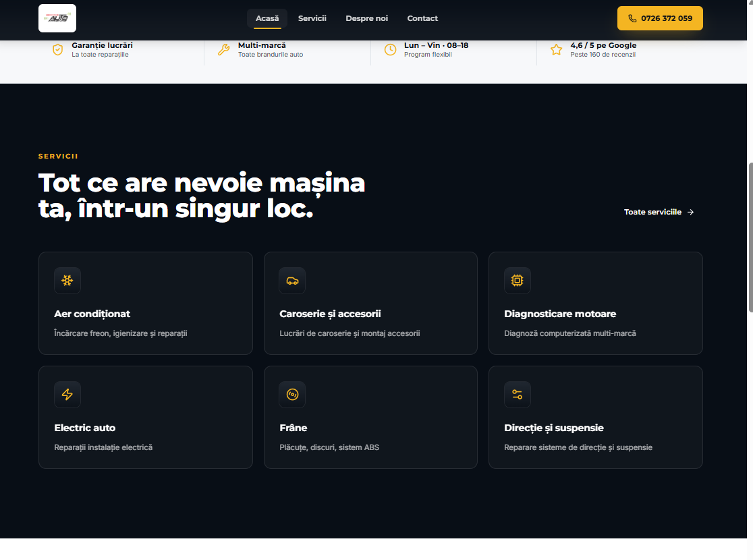Image resolution: width=753 pixels, height=560 pixels.
Task: Open the Despre noi page
Action: tap(366, 18)
